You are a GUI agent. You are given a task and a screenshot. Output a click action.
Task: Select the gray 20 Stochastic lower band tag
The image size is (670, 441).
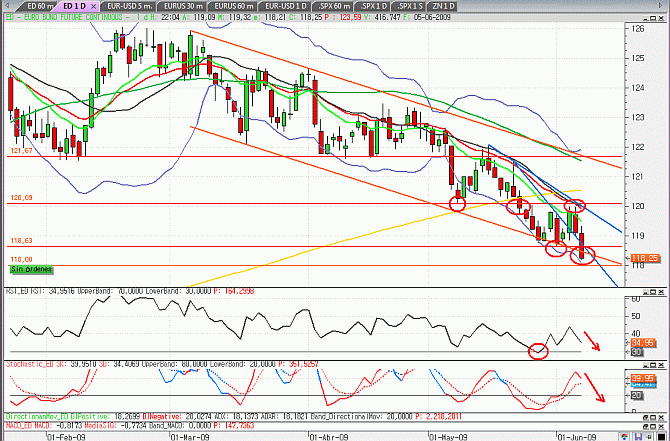click(636, 396)
